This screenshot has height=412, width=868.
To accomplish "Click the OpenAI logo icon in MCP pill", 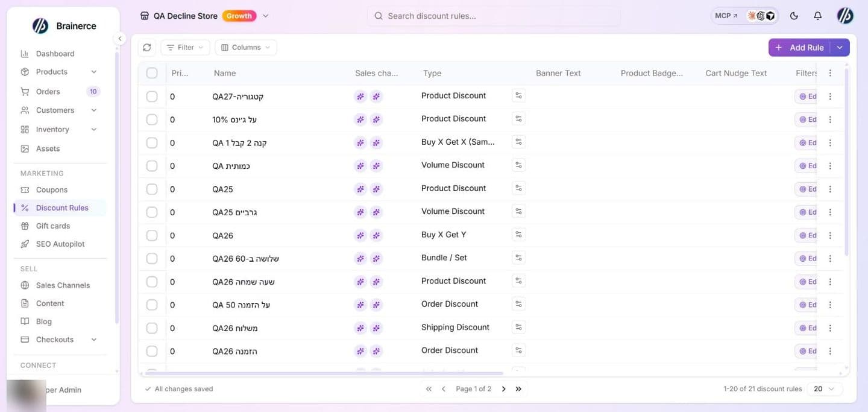I will coord(761,16).
